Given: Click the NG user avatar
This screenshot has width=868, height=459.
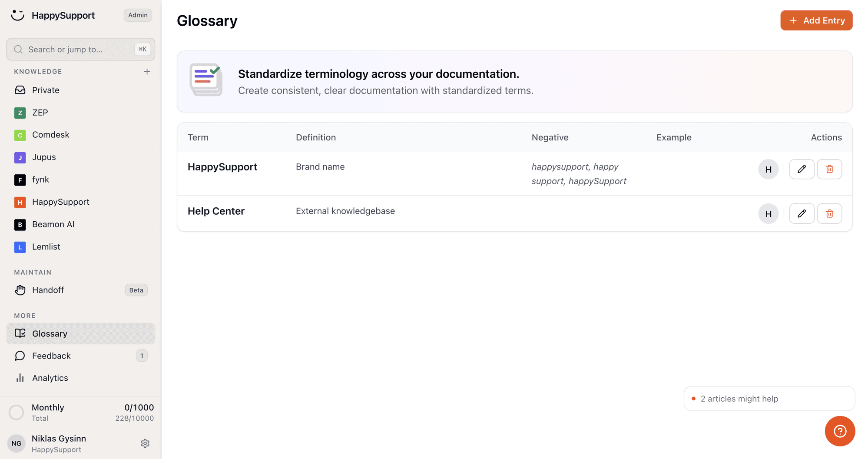Looking at the screenshot, I should point(17,443).
